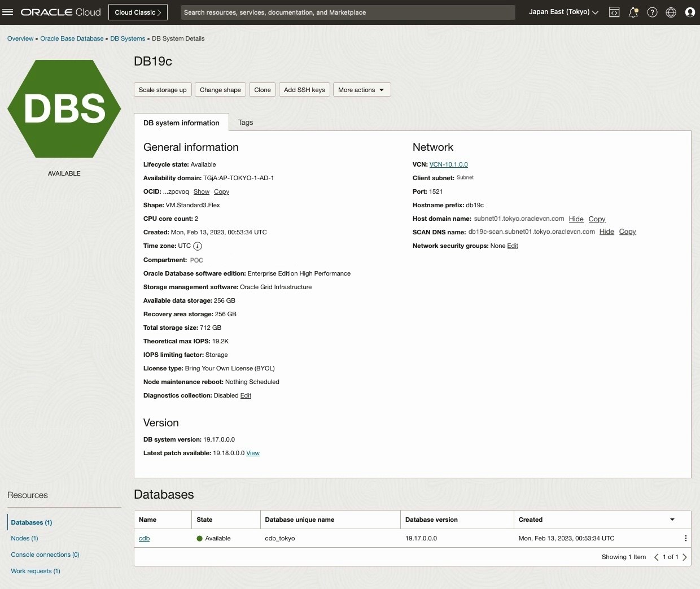The height and width of the screenshot is (589, 700).
Task: Switch to Cloud Classic
Action: [x=138, y=12]
